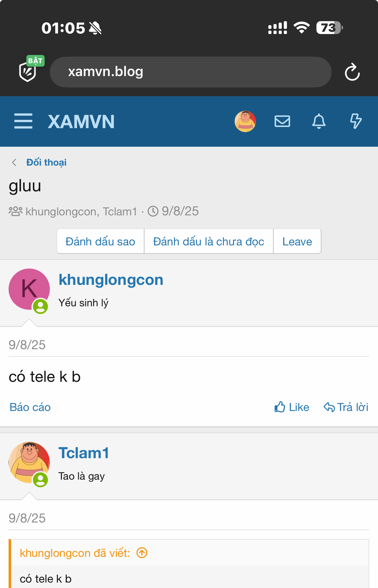Open the notifications bell icon
This screenshot has height=588, width=378.
(319, 121)
